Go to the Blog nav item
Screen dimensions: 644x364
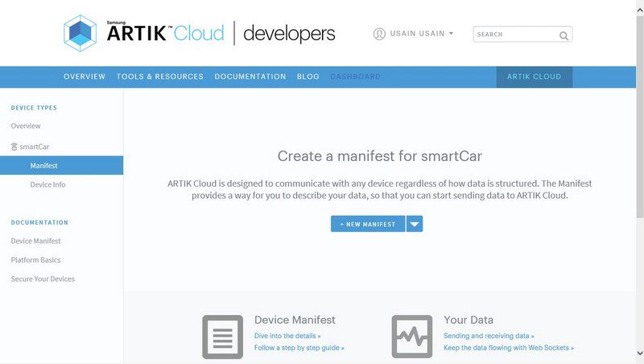pos(308,77)
